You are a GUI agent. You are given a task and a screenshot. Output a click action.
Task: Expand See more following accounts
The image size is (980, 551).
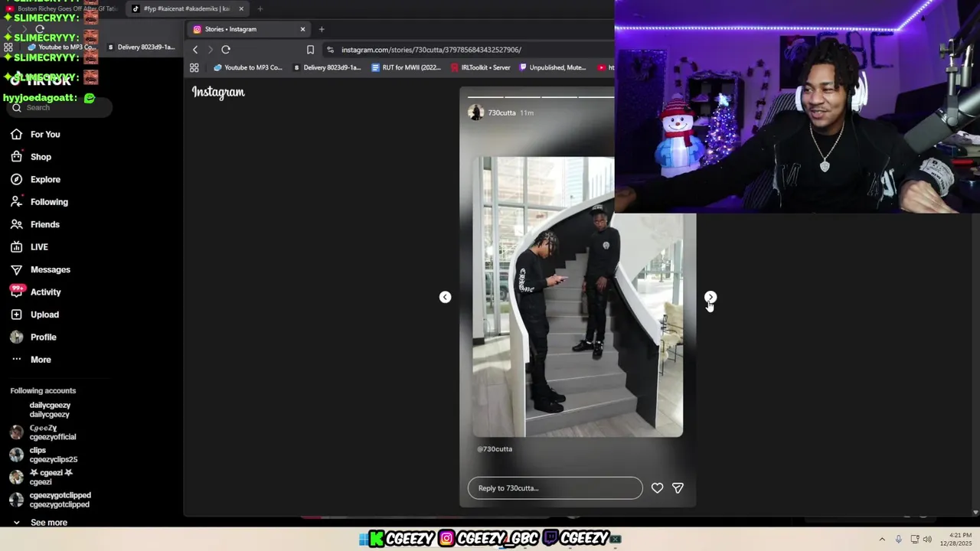coord(40,523)
